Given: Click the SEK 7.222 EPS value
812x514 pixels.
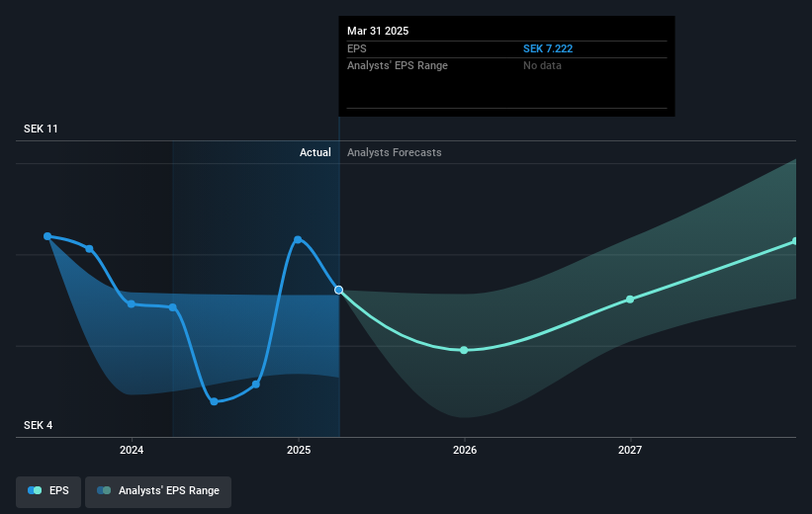Looking at the screenshot, I should click(x=548, y=48).
